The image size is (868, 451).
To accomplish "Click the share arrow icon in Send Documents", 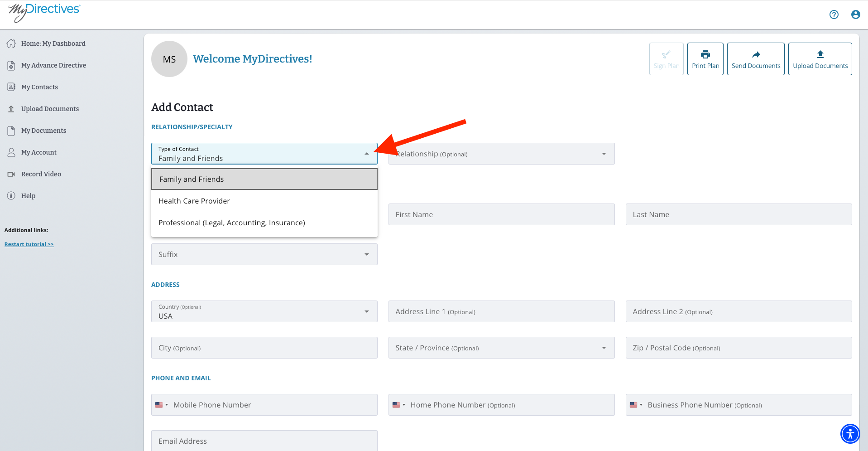I will point(756,54).
